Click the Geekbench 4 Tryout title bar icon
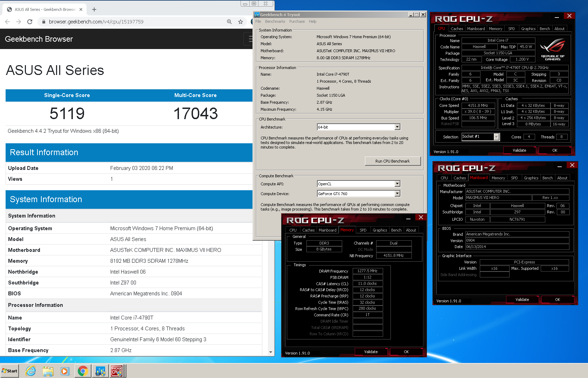Screen dimensions: 588x378 tap(257, 15)
